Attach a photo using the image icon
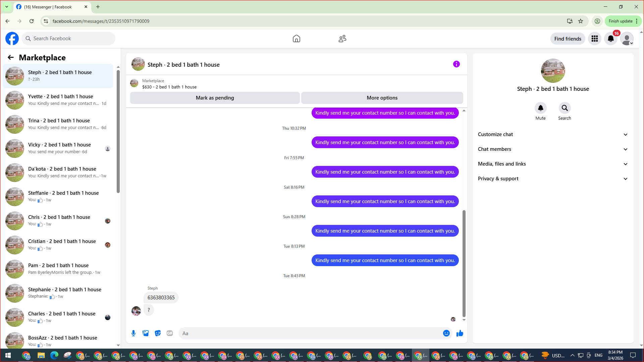This screenshot has width=644, height=362. pos(146,333)
